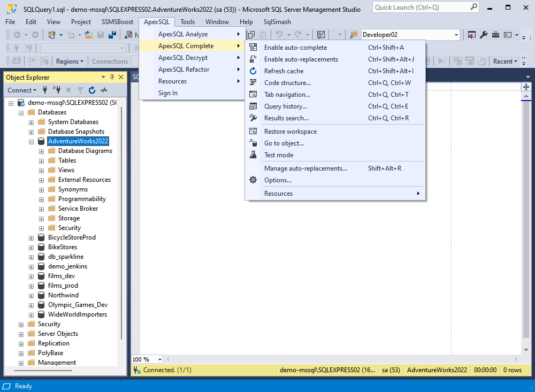Click the refresh icon in Object Explorer toolbar

(x=92, y=90)
